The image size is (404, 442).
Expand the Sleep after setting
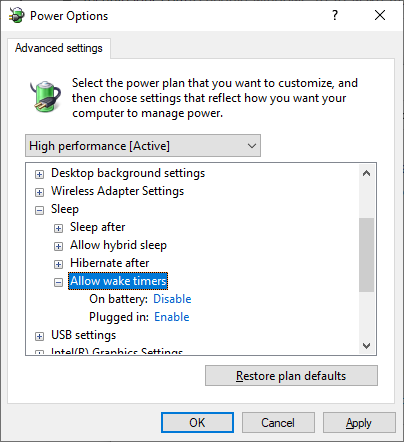click(58, 228)
